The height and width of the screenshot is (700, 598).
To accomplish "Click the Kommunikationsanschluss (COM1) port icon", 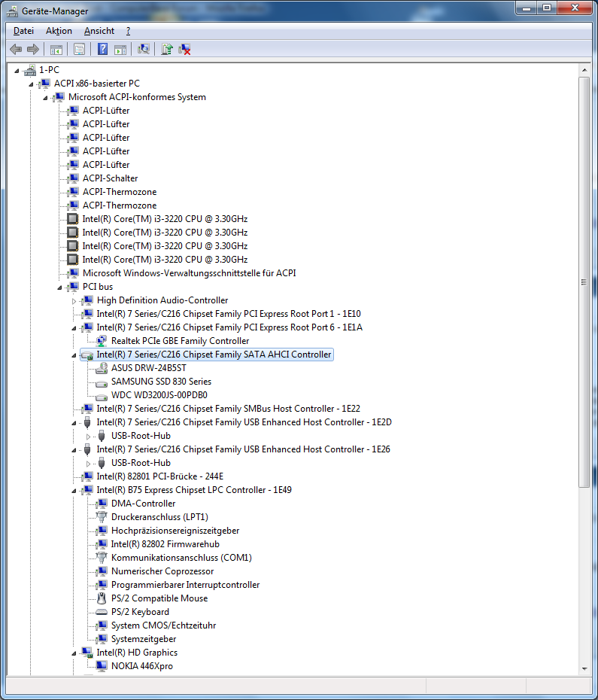I will point(102,558).
